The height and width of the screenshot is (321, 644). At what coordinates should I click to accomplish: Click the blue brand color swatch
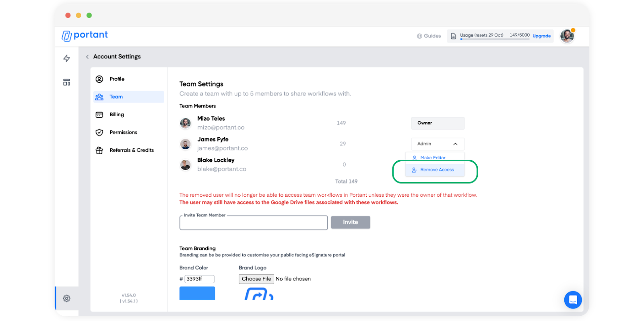coord(197,293)
